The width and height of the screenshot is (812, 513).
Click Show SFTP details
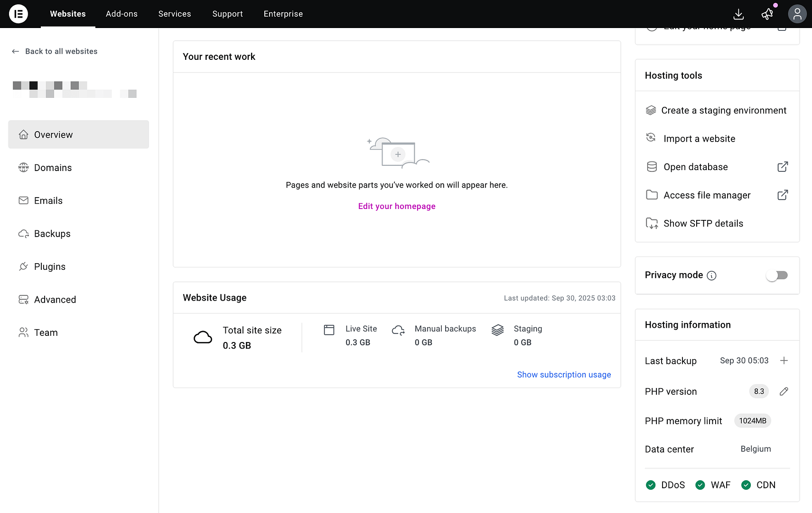coord(703,224)
